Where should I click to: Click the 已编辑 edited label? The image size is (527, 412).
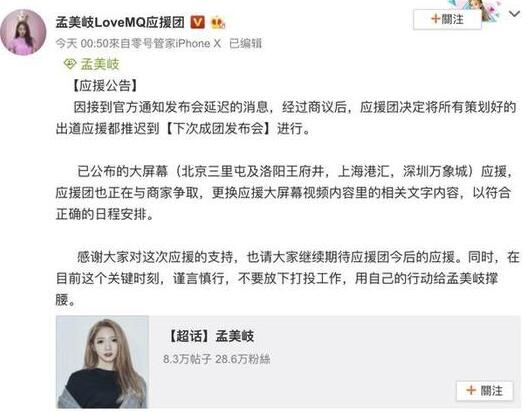tap(245, 43)
